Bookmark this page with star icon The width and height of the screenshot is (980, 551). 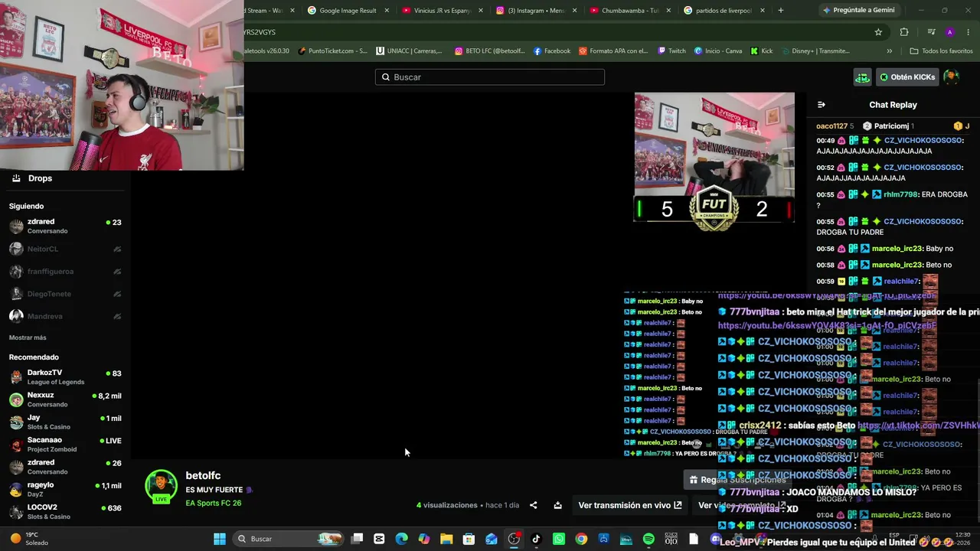coord(878,32)
